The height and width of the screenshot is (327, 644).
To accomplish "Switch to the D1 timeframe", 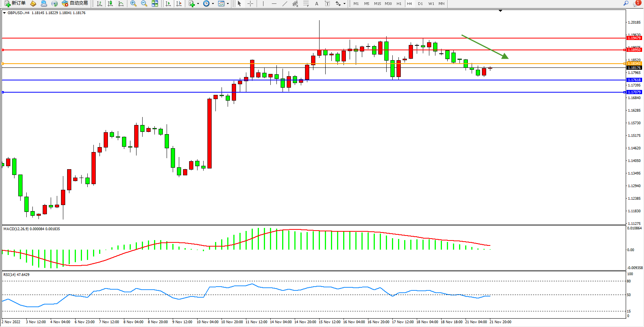I will [x=420, y=3].
